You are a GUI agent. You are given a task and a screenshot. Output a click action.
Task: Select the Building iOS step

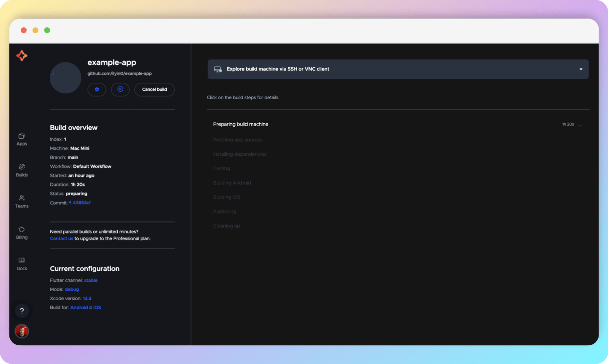226,197
